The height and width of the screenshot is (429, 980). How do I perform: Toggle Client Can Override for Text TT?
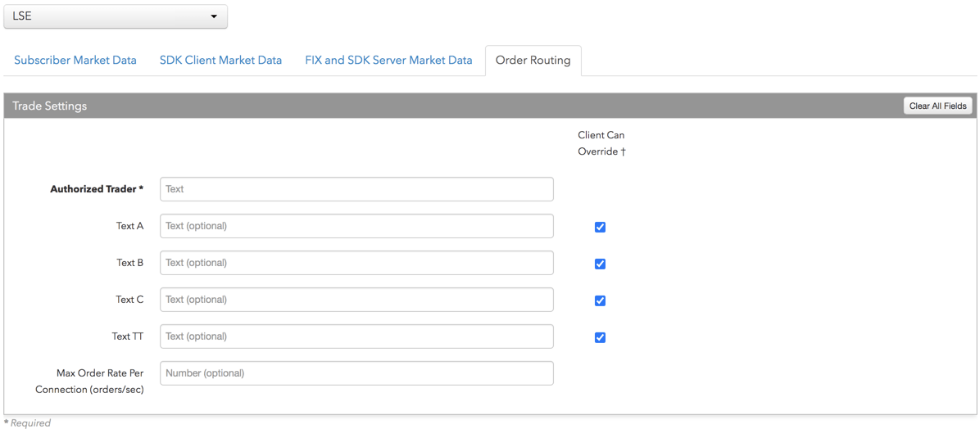click(600, 337)
